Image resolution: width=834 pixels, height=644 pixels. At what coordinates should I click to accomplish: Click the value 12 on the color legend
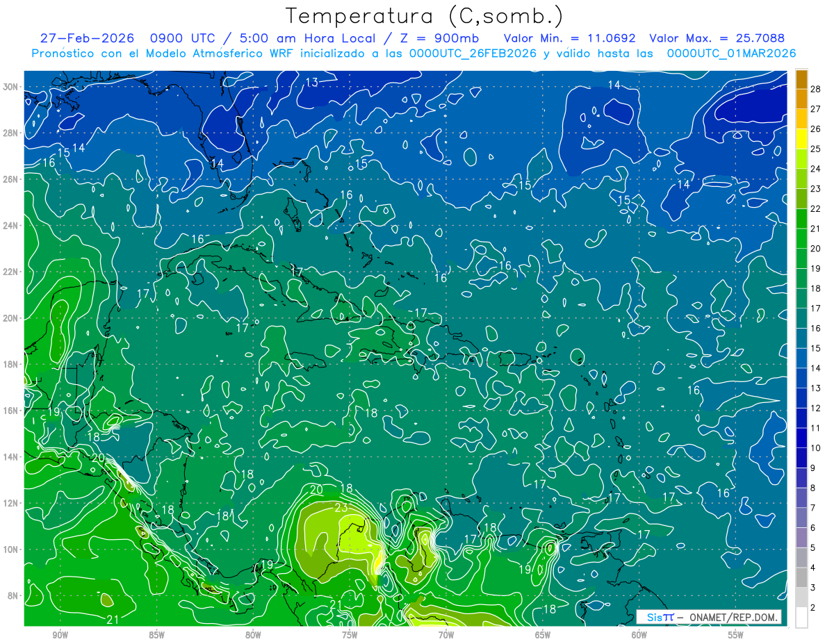click(816, 408)
